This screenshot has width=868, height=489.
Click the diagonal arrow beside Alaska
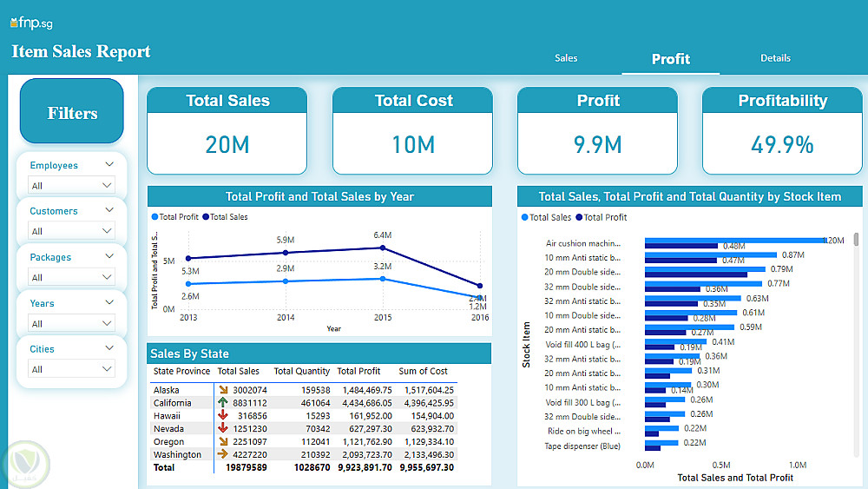tap(223, 390)
